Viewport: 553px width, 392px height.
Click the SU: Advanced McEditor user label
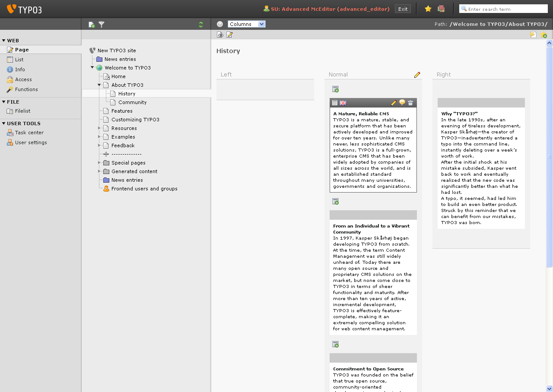pos(330,9)
